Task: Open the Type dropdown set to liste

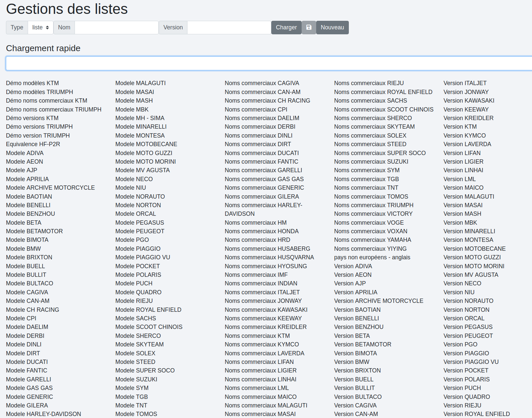Action: (x=40, y=27)
